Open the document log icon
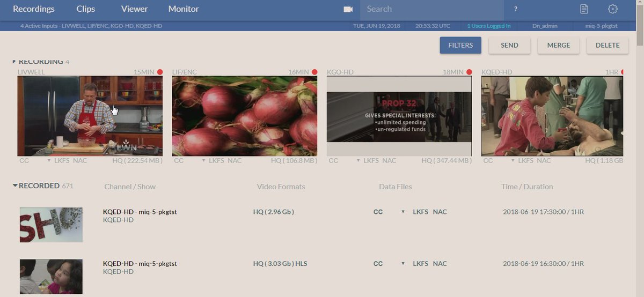644x297 pixels. pyautogui.click(x=584, y=9)
